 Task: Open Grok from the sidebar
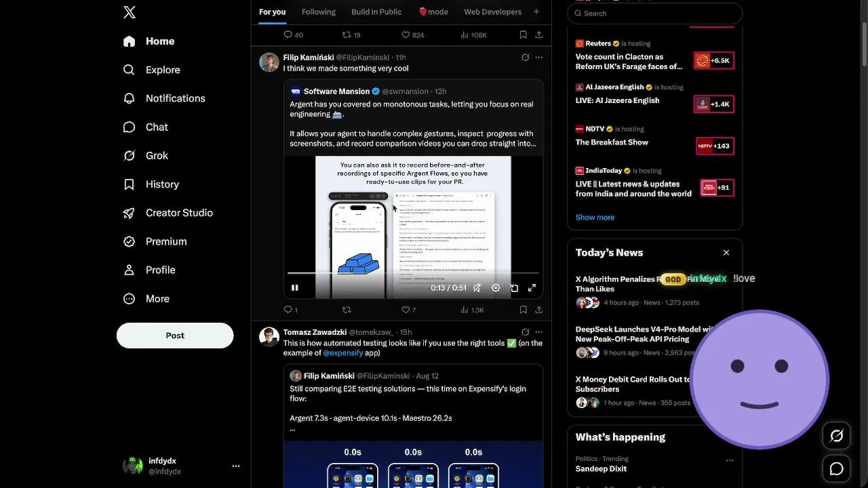146,155
